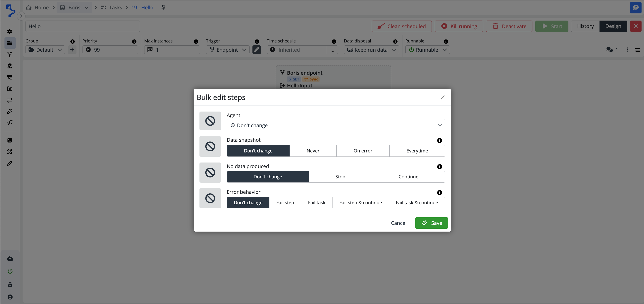644x304 pixels.
Task: Click Cancel in the Bulk edit dialog
Action: (398, 223)
